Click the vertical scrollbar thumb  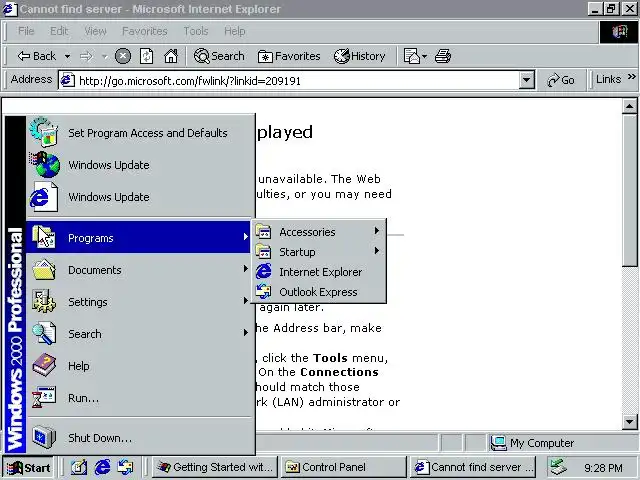(629, 191)
